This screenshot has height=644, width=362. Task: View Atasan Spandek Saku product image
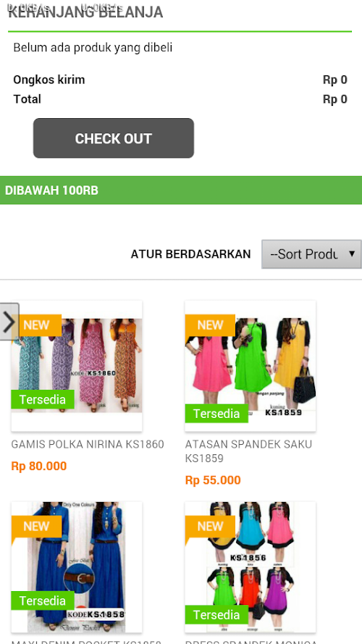coord(251,366)
